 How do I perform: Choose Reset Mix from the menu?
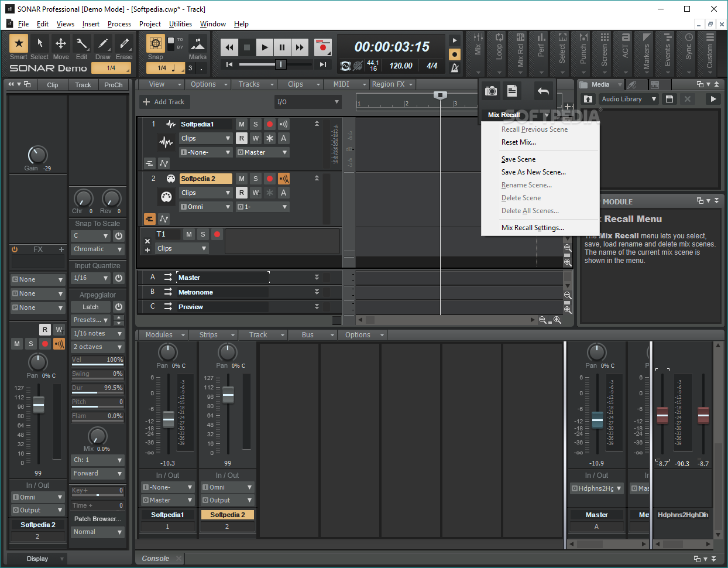pos(518,142)
